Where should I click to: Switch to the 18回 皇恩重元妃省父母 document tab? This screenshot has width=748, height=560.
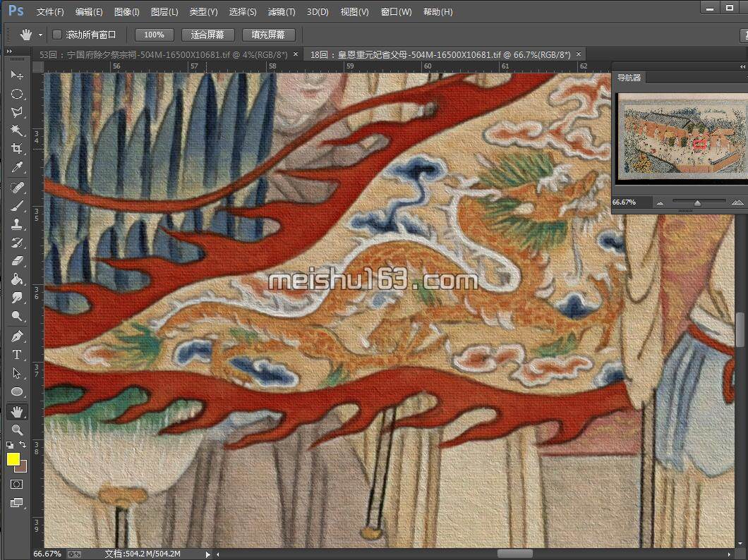pyautogui.click(x=440, y=55)
